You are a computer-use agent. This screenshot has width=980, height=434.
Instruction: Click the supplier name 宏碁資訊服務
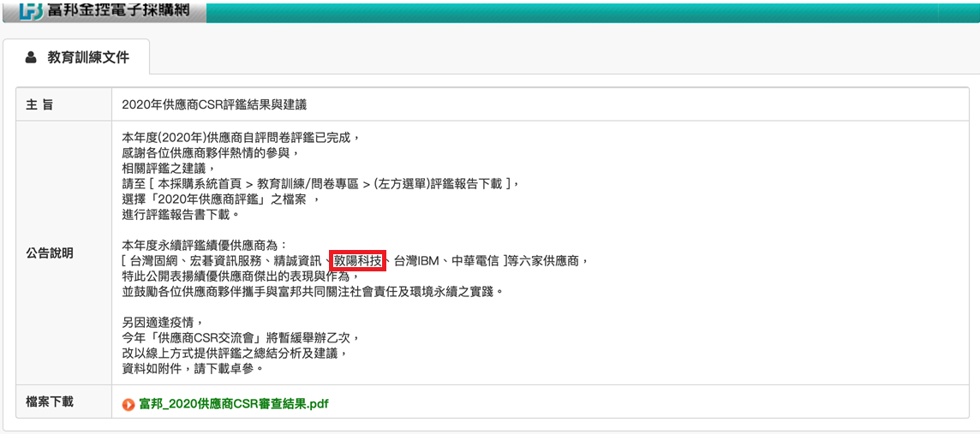click(226, 260)
